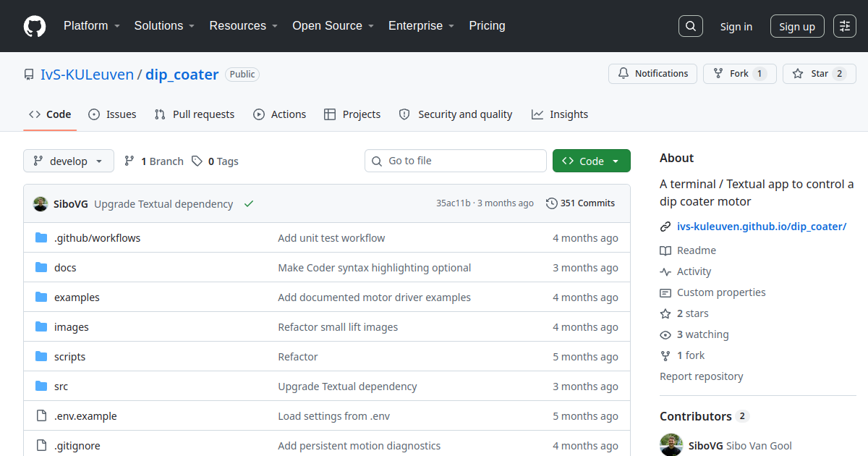Expand the Resources menu
The width and height of the screenshot is (868, 456).
point(244,26)
